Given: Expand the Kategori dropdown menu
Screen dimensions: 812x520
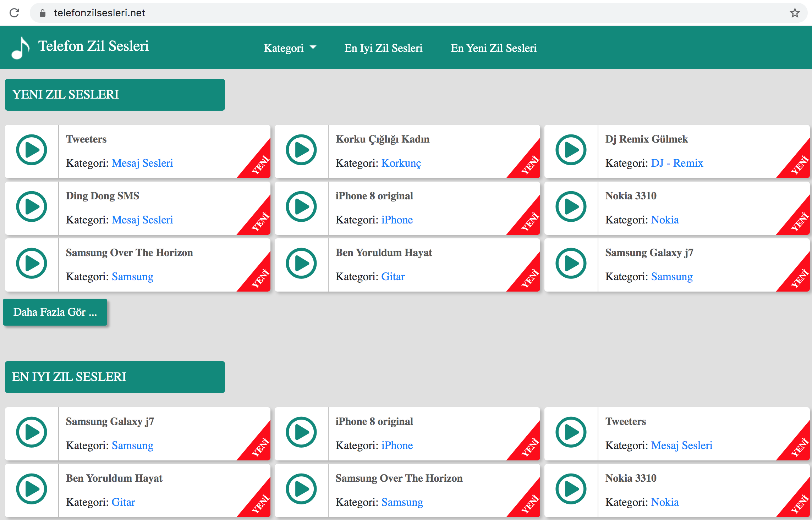Looking at the screenshot, I should point(290,48).
